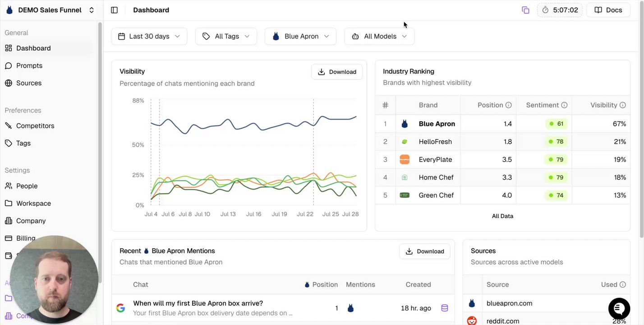Open Sources in the sidebar

(28, 83)
